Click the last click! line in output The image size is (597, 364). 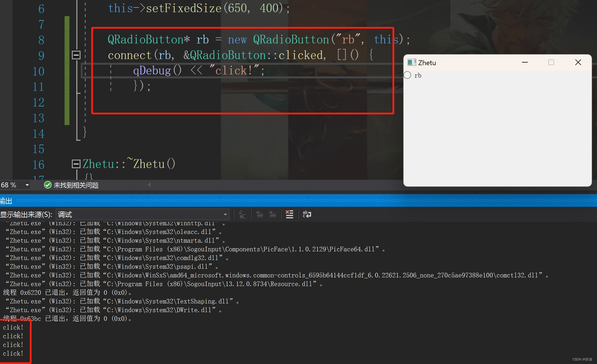tap(13, 353)
